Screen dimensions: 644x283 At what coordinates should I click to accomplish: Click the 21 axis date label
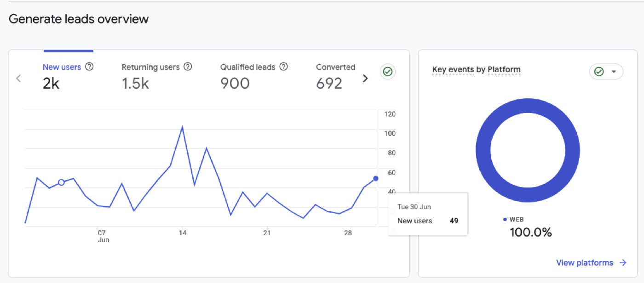(x=267, y=233)
